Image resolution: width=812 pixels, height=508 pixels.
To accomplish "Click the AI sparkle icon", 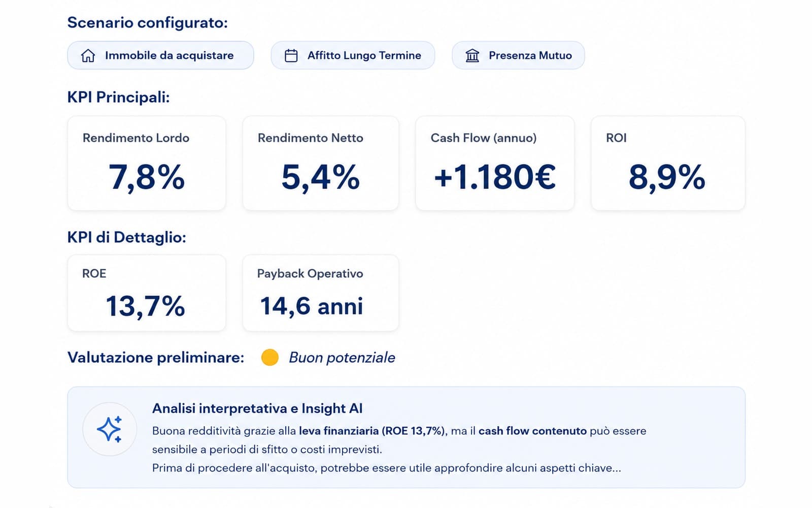I will tap(110, 429).
